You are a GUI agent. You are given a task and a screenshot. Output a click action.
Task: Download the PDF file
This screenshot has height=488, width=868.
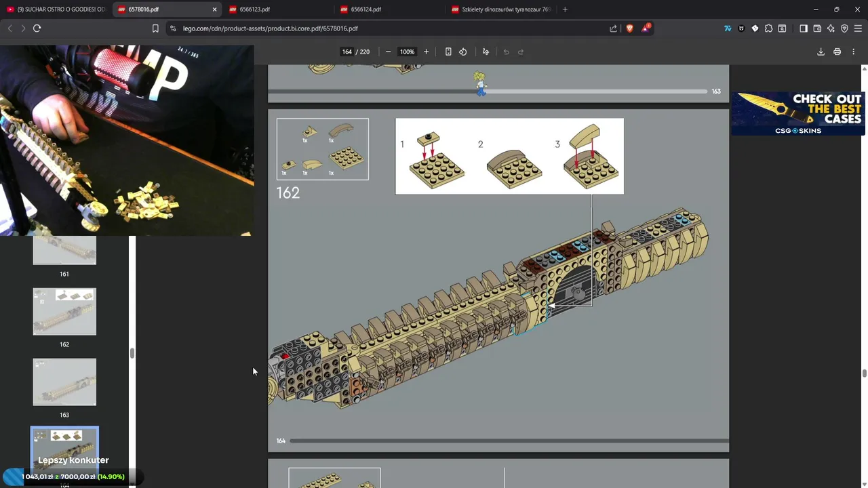click(821, 52)
